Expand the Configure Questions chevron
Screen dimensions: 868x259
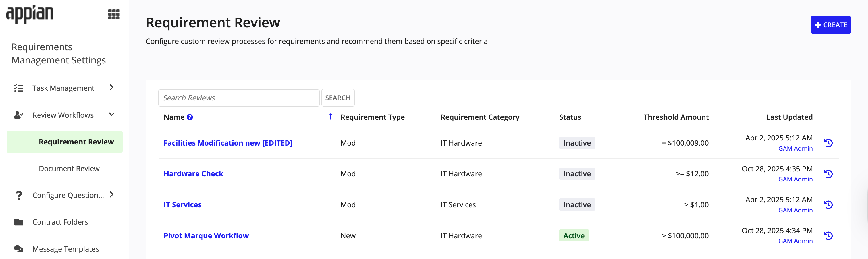111,195
